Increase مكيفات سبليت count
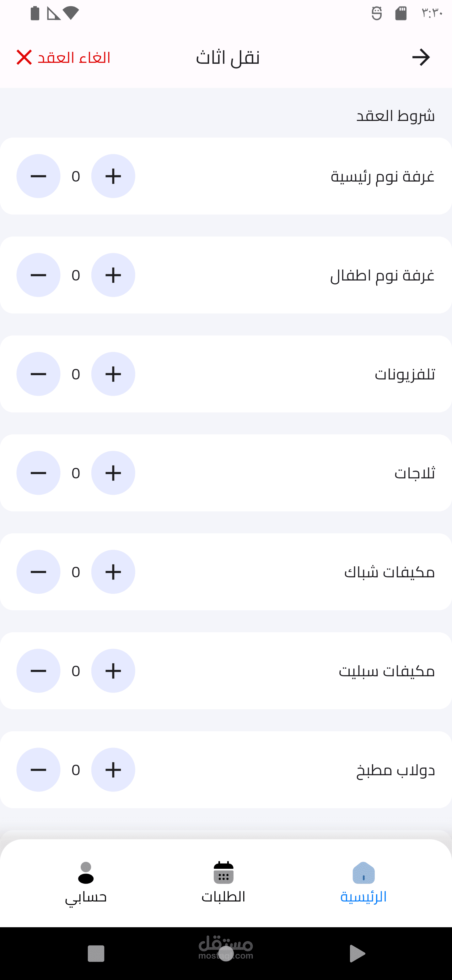This screenshot has height=980, width=452. click(113, 671)
